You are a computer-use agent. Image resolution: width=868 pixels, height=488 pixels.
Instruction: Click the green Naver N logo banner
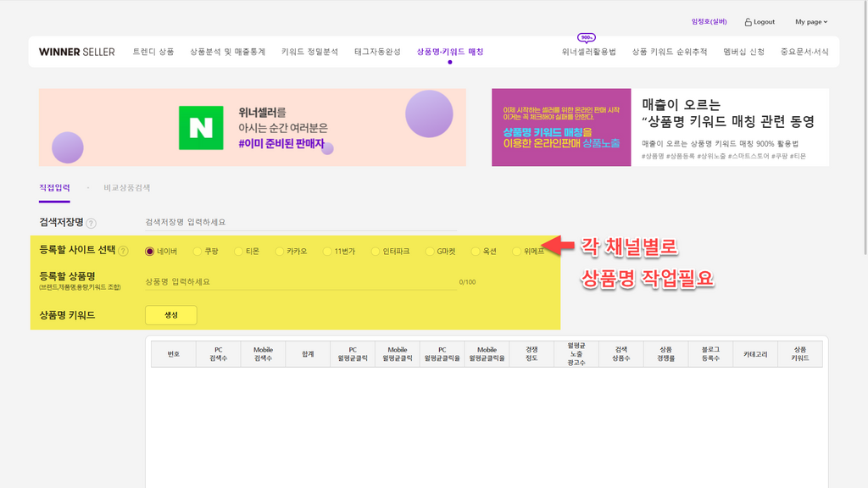(x=201, y=128)
